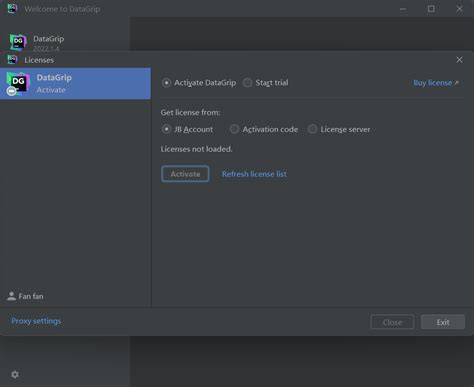474x387 pixels.
Task: Minimize the Welcome to DataGrip window
Action: tap(403, 9)
